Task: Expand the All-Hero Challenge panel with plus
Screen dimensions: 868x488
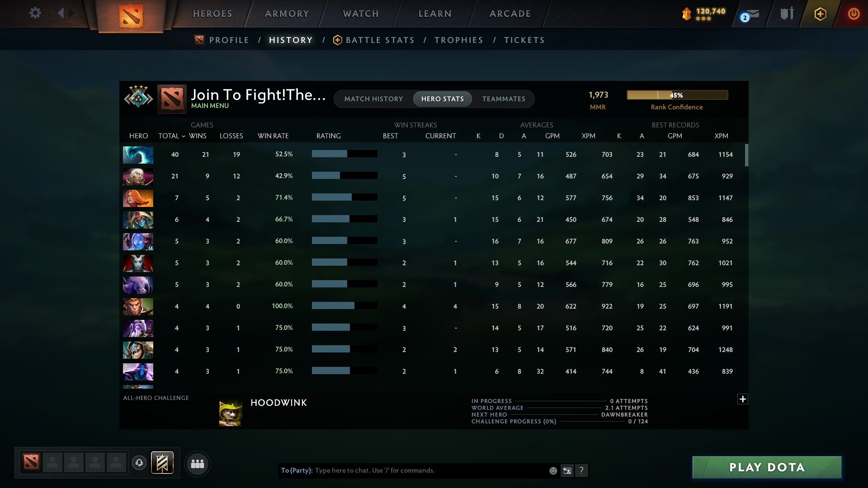Action: point(743,399)
